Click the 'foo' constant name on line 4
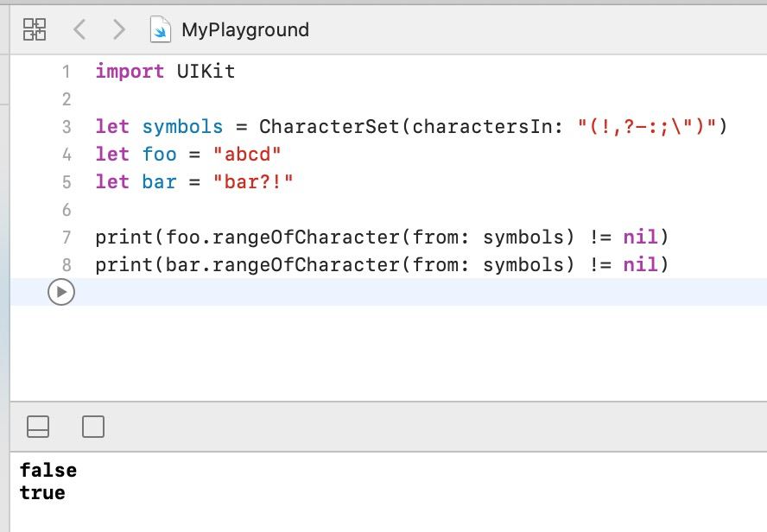The image size is (767, 532). coord(160,154)
